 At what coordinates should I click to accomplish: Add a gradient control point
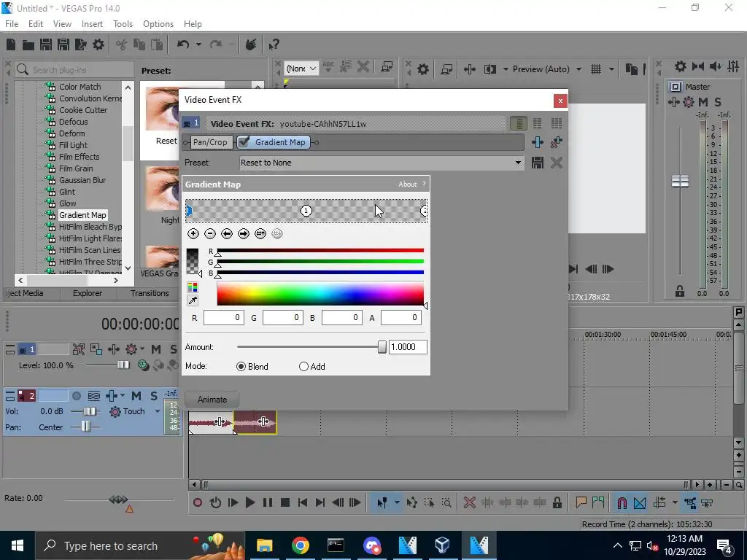(193, 234)
